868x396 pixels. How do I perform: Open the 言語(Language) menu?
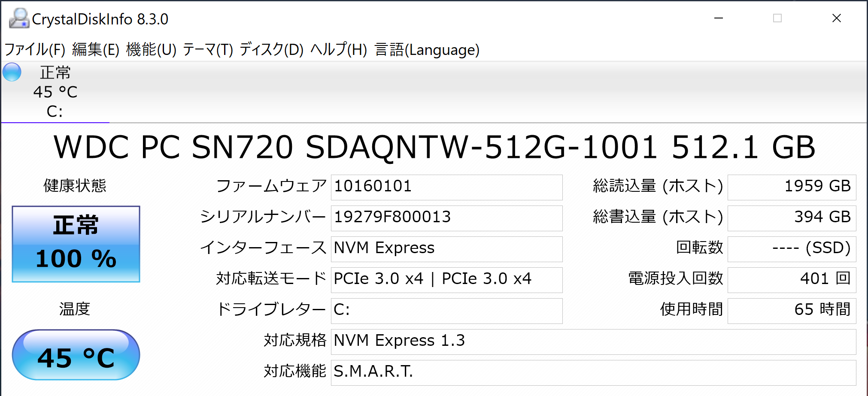[x=427, y=50]
